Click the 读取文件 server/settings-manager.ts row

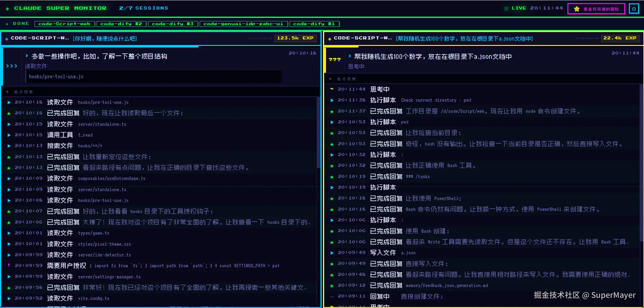coord(159,277)
